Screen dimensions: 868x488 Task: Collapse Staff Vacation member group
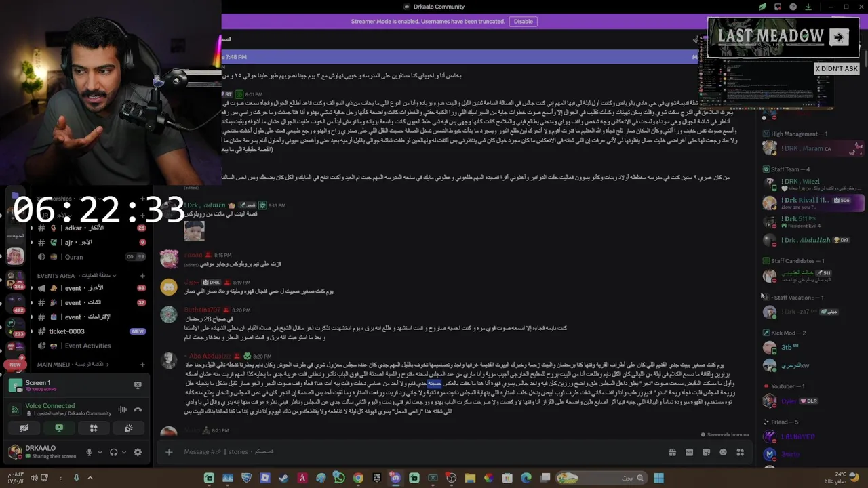(793, 298)
